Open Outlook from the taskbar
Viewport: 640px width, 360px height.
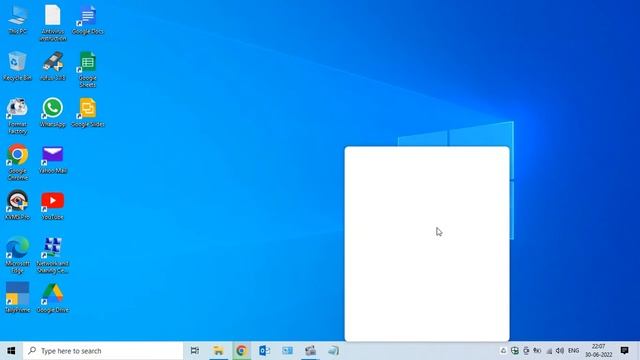[x=264, y=351]
